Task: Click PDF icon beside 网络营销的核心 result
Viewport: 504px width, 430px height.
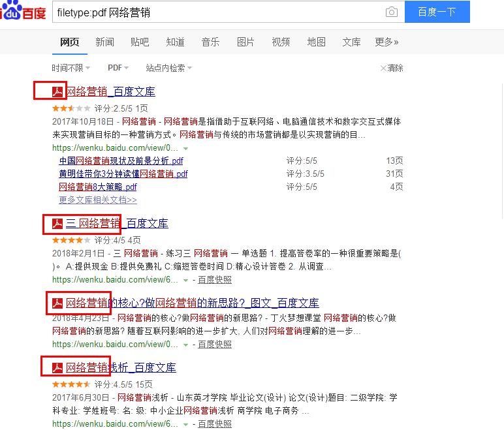Action: tap(57, 303)
